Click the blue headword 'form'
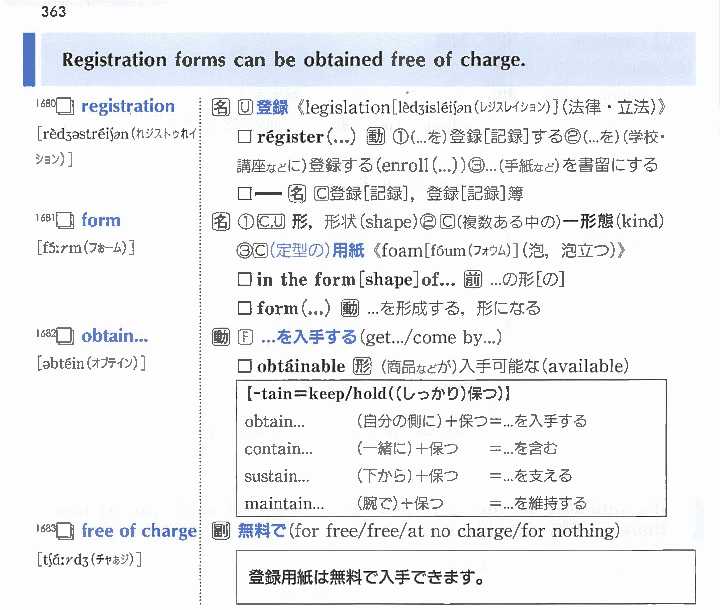This screenshot has height=610, width=720. tap(100, 221)
